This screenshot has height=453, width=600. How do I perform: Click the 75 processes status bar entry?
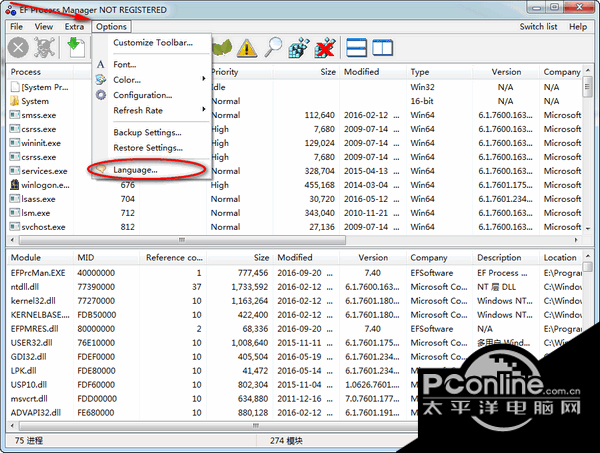pos(29,441)
